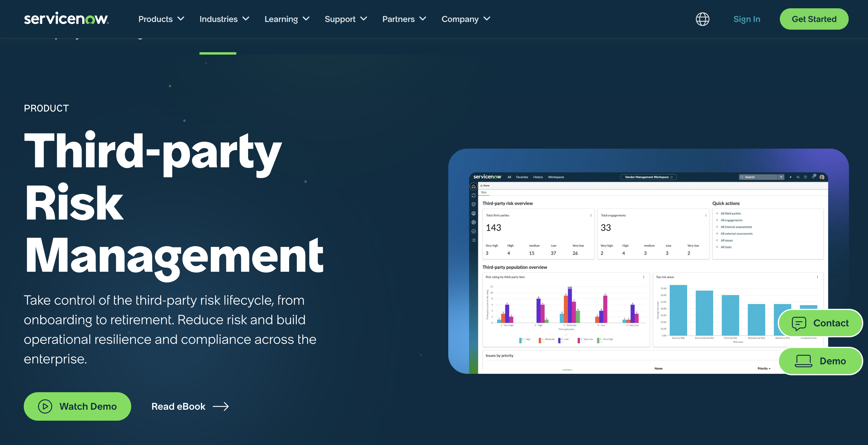Expand the Partners menu chevron

point(422,19)
